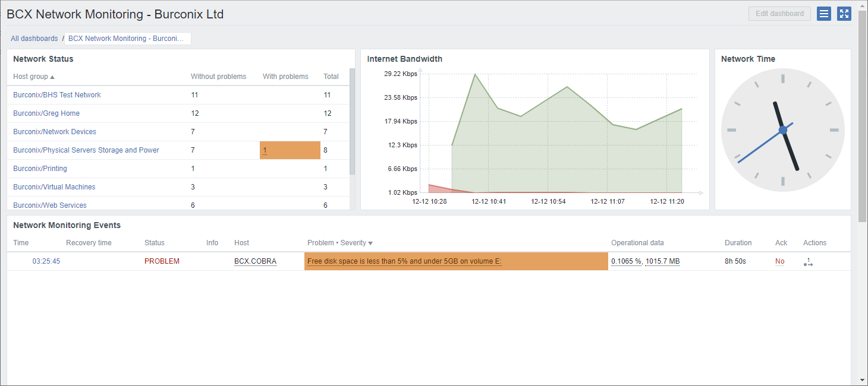Click the 29.22 Kbps axis label
Image resolution: width=868 pixels, height=386 pixels.
pyautogui.click(x=401, y=74)
